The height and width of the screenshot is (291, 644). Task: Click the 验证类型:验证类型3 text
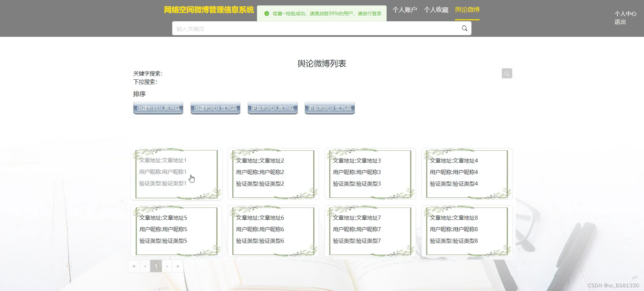(357, 184)
